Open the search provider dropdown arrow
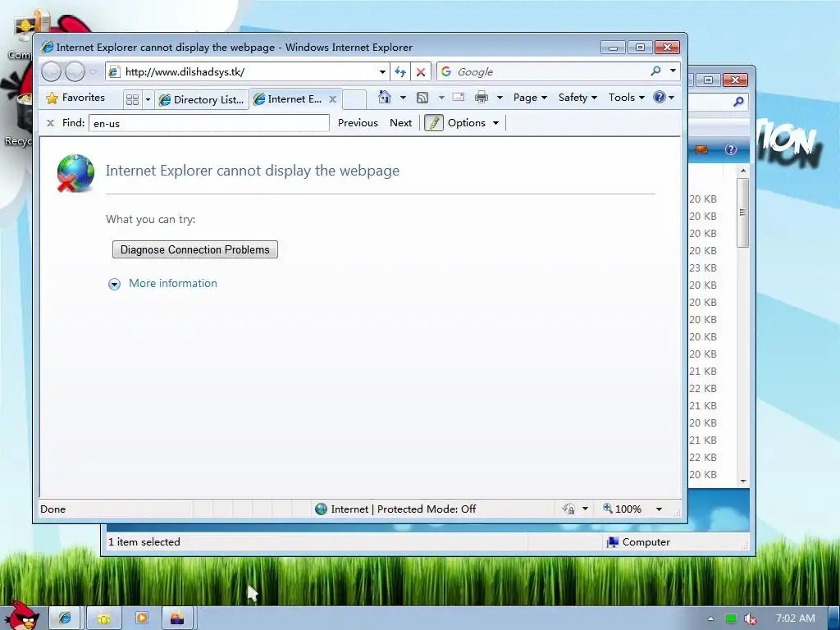 tap(673, 71)
